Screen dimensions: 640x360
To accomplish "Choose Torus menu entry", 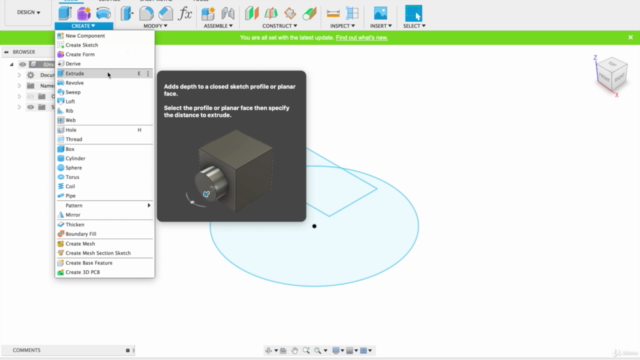I will (x=105, y=177).
